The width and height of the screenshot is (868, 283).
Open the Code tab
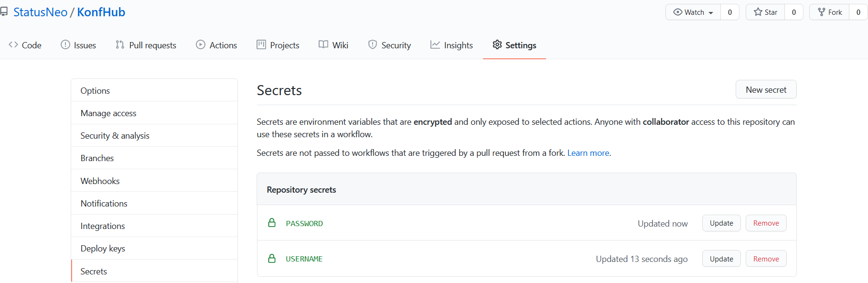coord(25,45)
